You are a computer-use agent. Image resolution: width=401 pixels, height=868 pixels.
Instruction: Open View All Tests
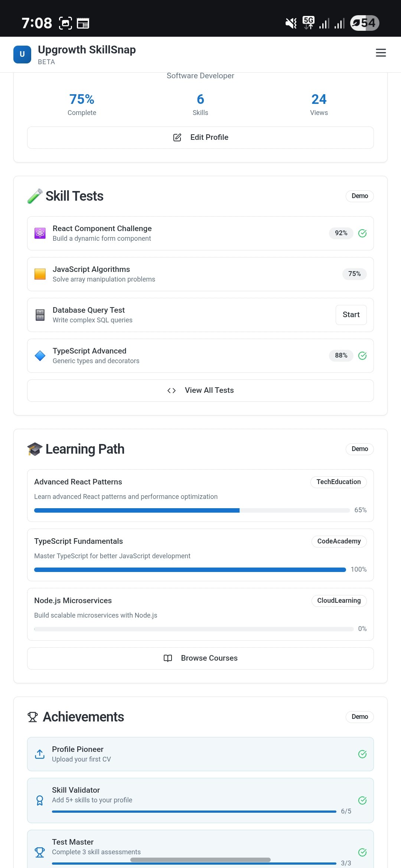click(200, 391)
